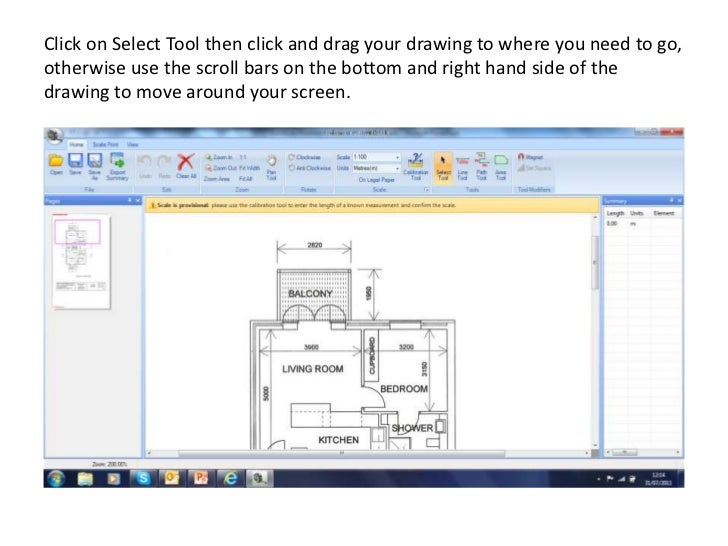728x546 pixels.
Task: Toggle the Magnet tool modifier
Action: click(530, 157)
